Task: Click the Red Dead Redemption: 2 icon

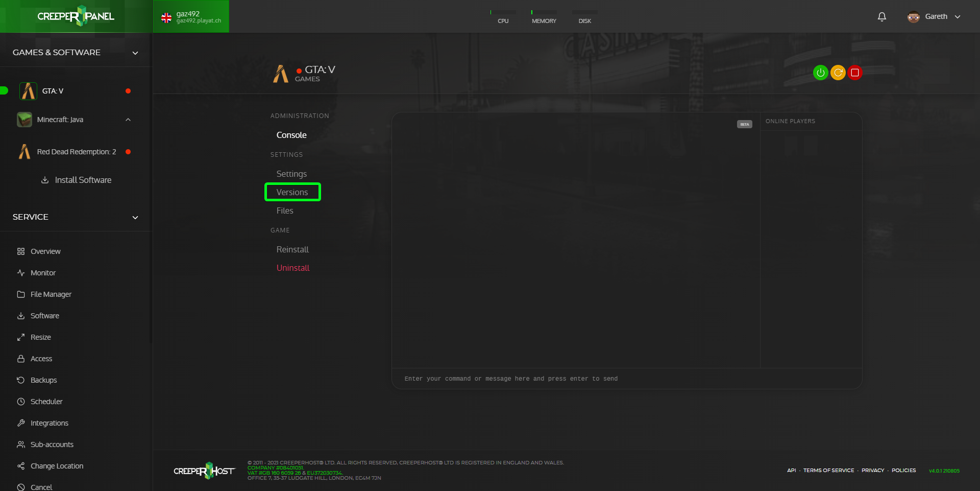Action: coord(24,152)
